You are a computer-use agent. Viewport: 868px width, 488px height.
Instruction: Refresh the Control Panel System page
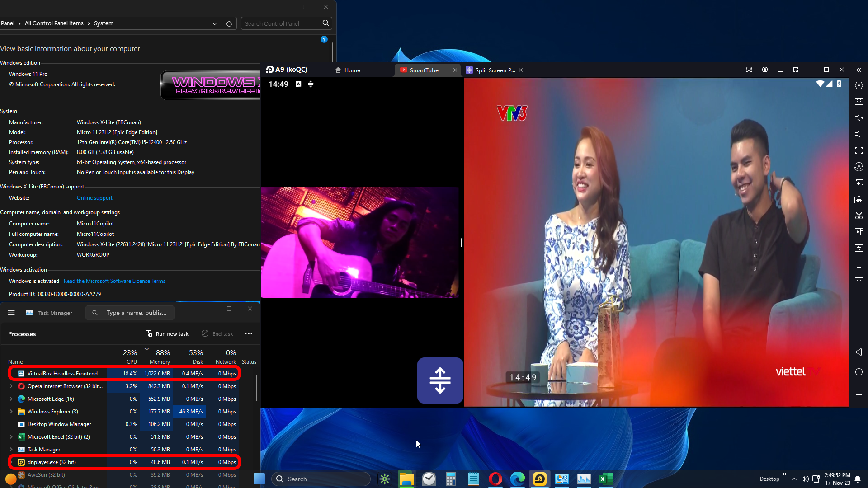point(229,23)
